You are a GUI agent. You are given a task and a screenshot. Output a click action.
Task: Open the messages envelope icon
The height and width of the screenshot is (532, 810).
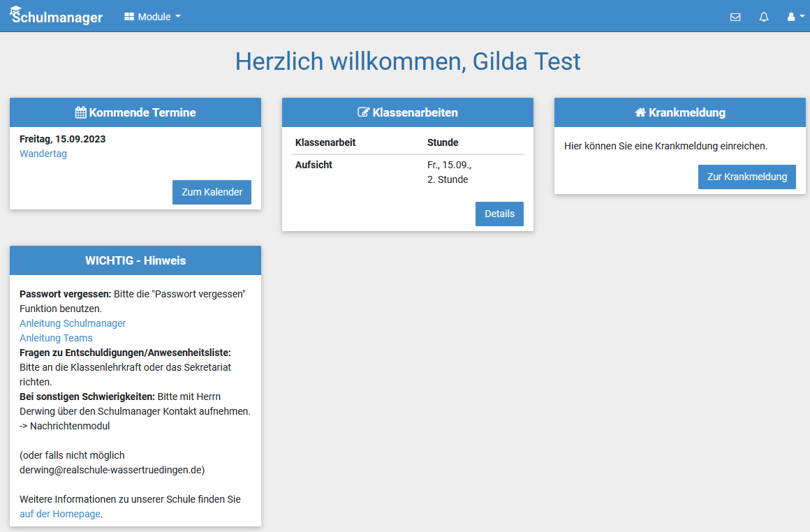[x=735, y=17]
